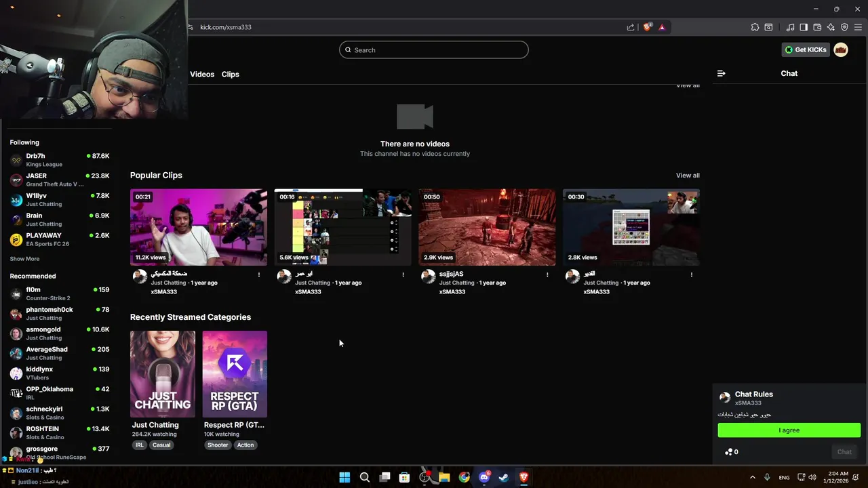Collapse the chat panel arrow icon

click(721, 73)
